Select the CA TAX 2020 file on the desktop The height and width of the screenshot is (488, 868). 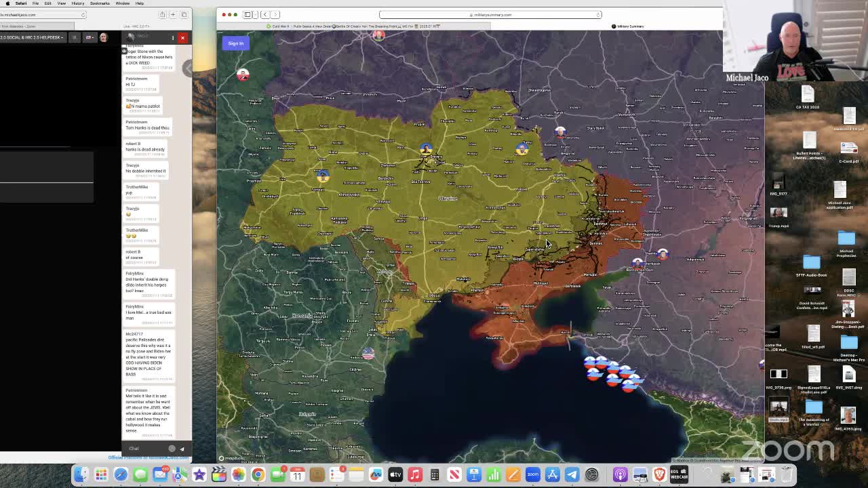pos(807,98)
